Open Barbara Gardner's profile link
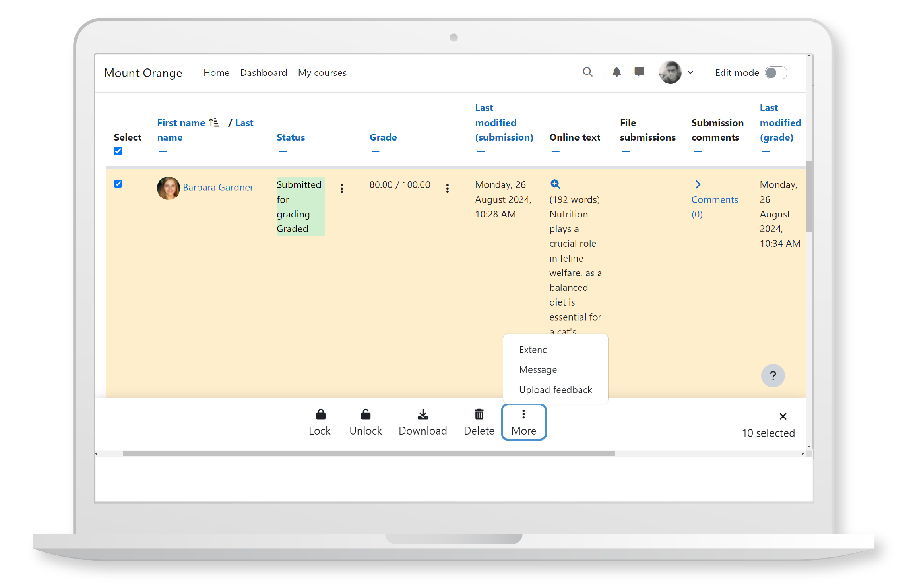This screenshot has width=911, height=588. [218, 187]
